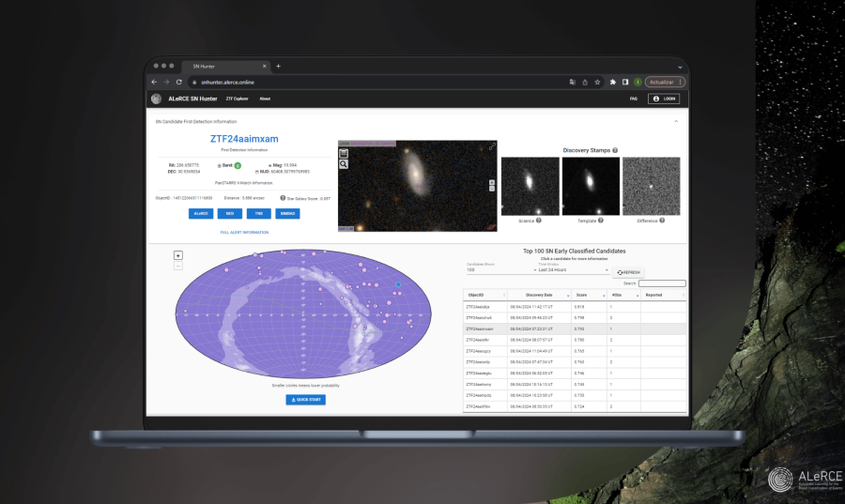845x504 pixels.
Task: Click the QUICK START button
Action: [305, 400]
